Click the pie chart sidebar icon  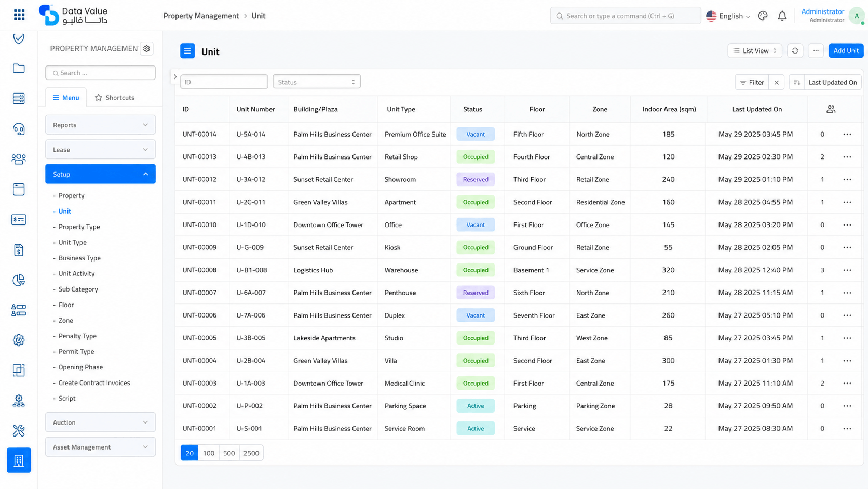[x=19, y=280]
